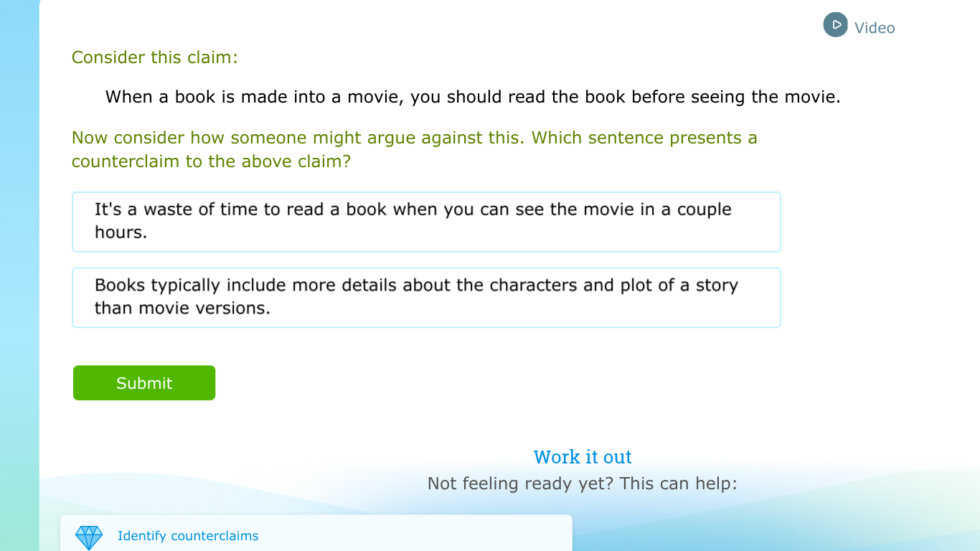The width and height of the screenshot is (980, 551).
Task: Select the 'Books typically include' answer
Action: (426, 298)
